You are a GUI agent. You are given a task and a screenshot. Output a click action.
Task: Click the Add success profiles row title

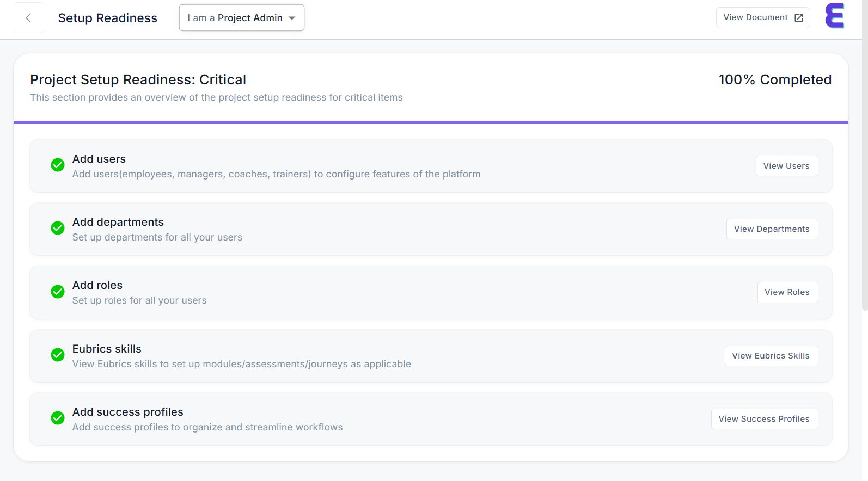(x=128, y=412)
